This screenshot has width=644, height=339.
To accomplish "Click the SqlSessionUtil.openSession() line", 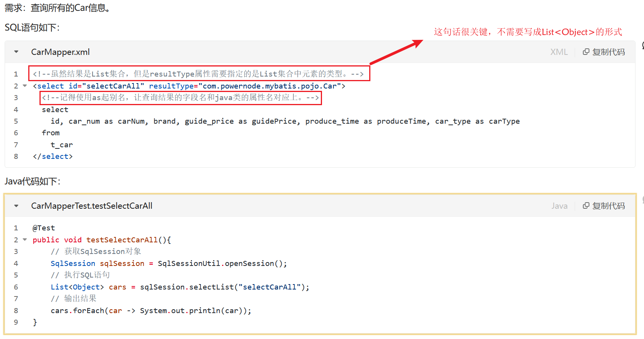I will (169, 263).
